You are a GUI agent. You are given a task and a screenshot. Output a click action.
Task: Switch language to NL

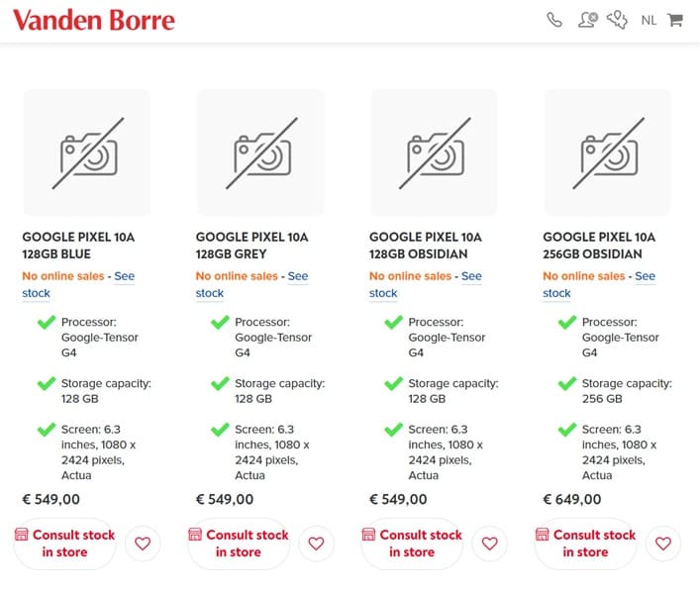(649, 21)
